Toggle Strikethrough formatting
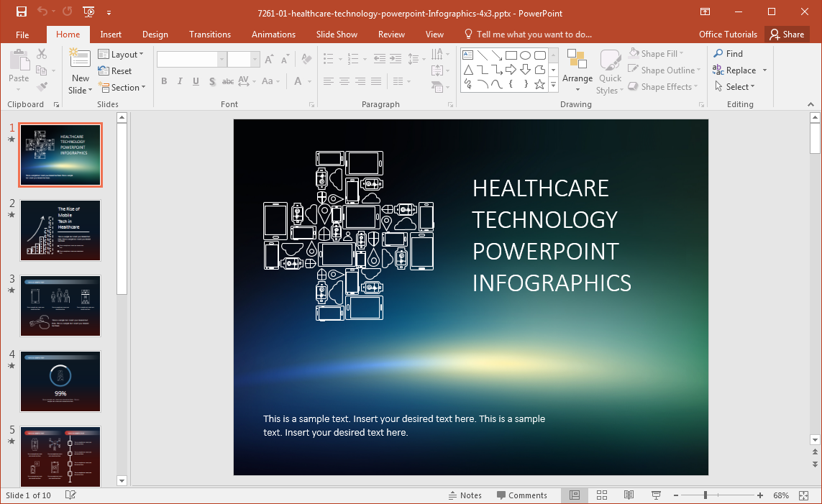The height and width of the screenshot is (504, 822). tap(227, 81)
